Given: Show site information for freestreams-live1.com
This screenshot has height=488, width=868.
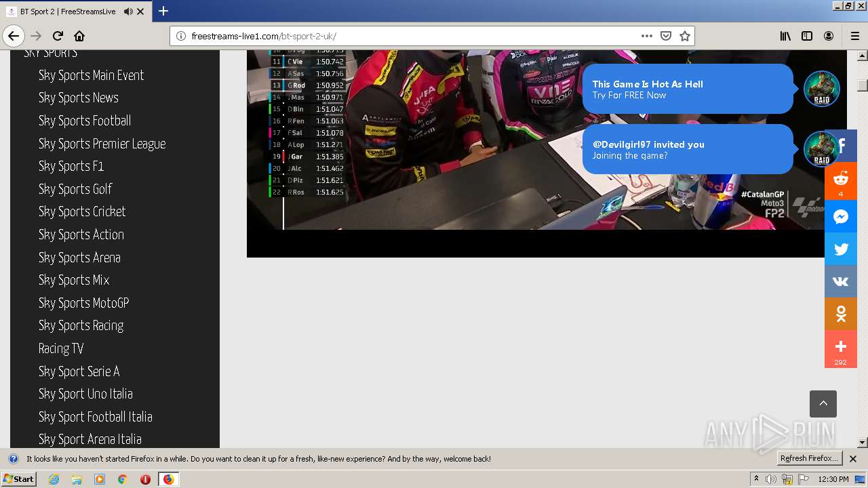Looking at the screenshot, I should click(180, 36).
